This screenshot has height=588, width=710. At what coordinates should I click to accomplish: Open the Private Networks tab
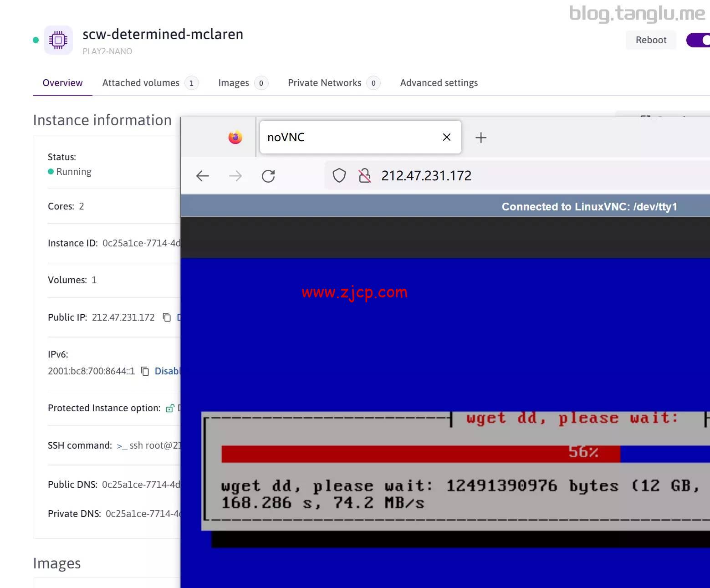tap(324, 82)
